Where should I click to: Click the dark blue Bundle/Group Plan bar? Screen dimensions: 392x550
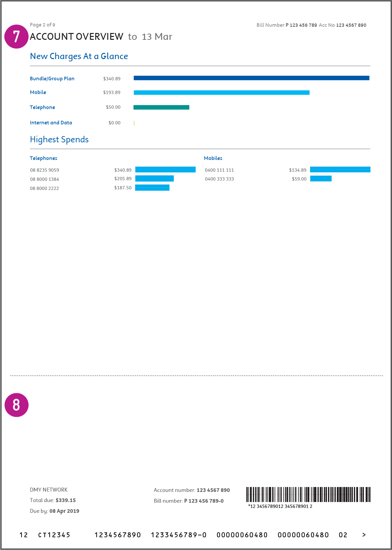(251, 78)
